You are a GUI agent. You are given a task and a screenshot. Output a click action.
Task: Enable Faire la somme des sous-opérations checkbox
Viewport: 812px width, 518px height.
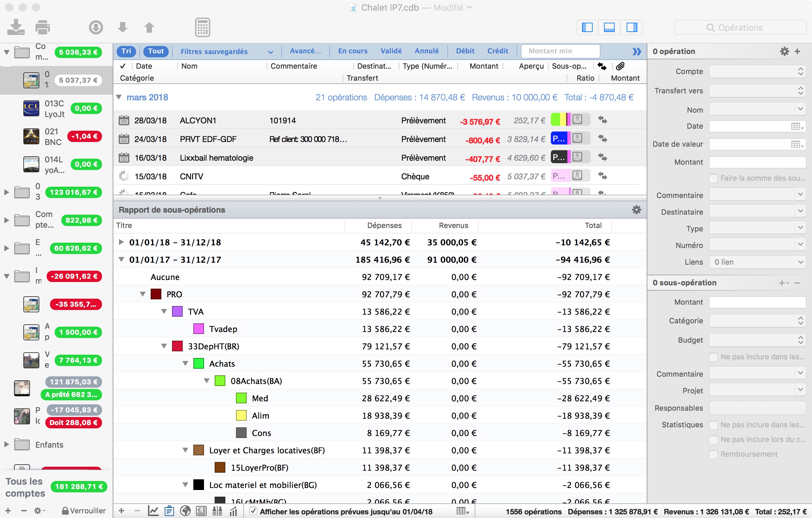pyautogui.click(x=713, y=178)
